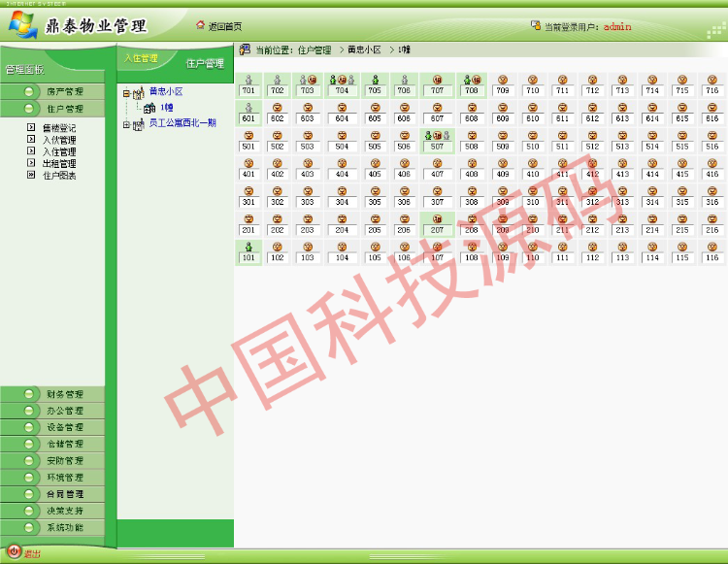Click the vacant-room icon above room 401
728x564 pixels.
[x=248, y=163]
